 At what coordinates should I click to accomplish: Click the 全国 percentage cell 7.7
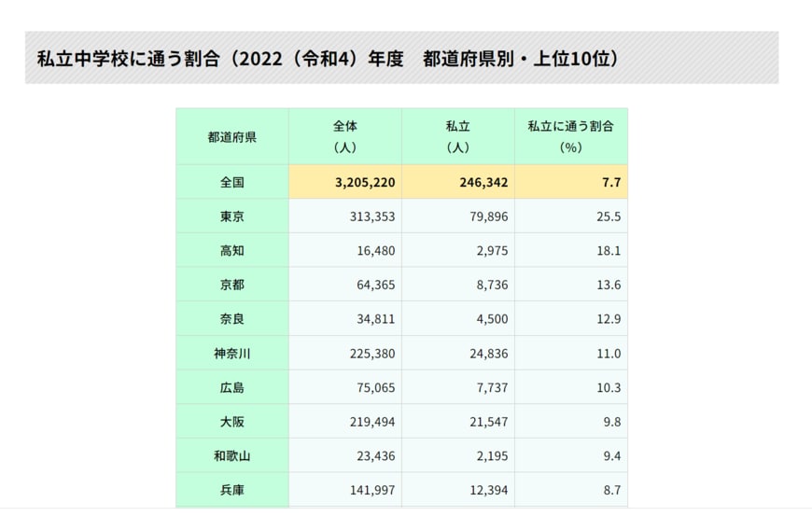(x=611, y=182)
